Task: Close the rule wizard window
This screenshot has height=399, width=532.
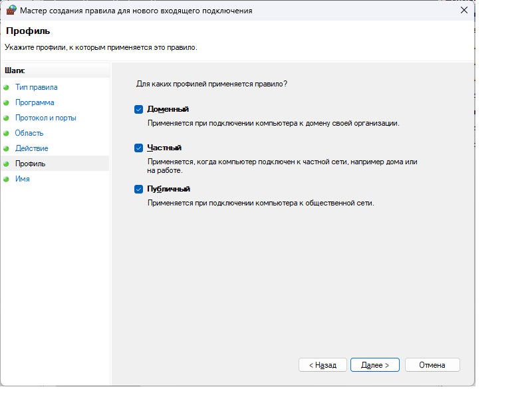Action: click(464, 10)
